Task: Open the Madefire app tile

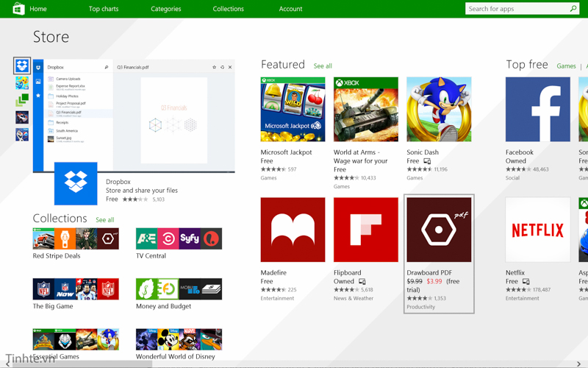Action: pyautogui.click(x=293, y=230)
